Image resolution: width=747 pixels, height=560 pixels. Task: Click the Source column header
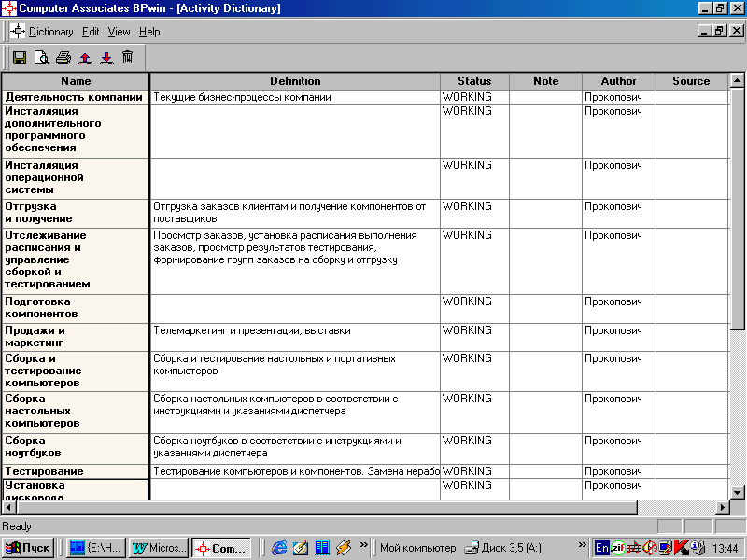pos(691,81)
